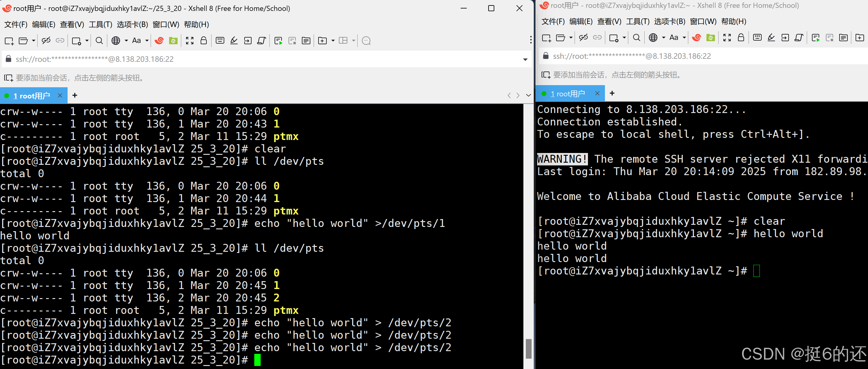Image resolution: width=868 pixels, height=369 pixels.
Task: Open the 工具(T) menu in left window
Action: 100,25
